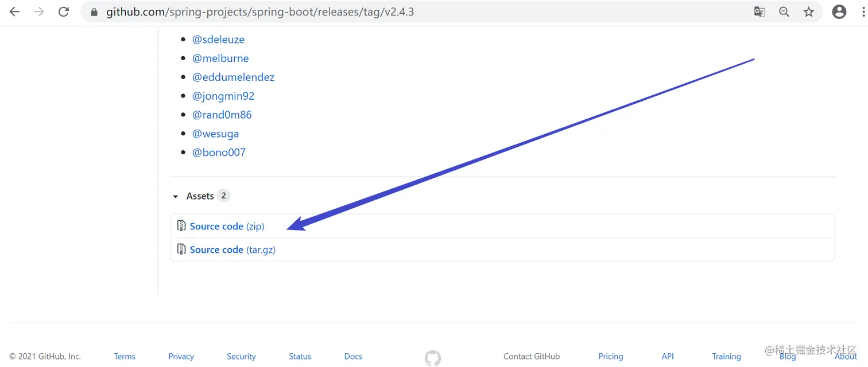Open the Privacy footer link

tap(181, 356)
